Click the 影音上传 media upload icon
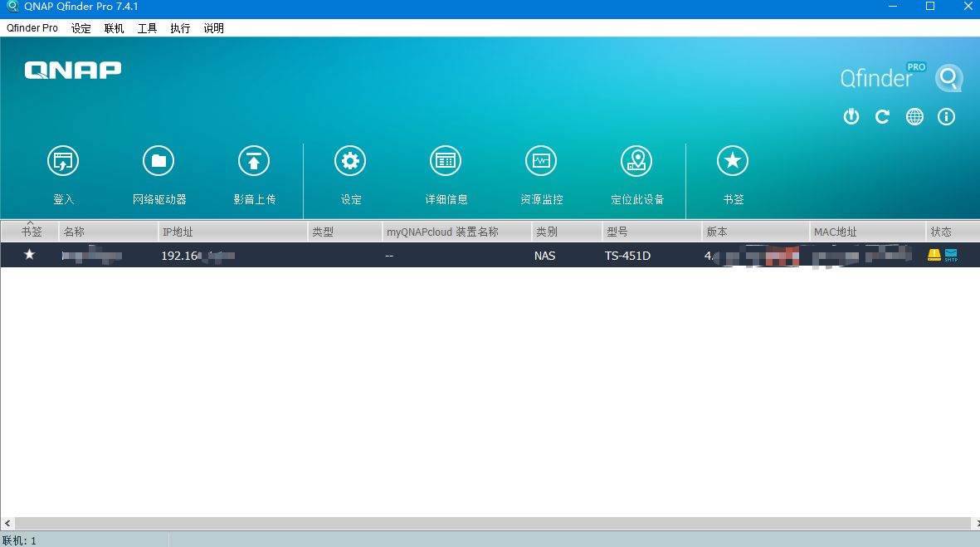The height and width of the screenshot is (547, 980). click(254, 161)
